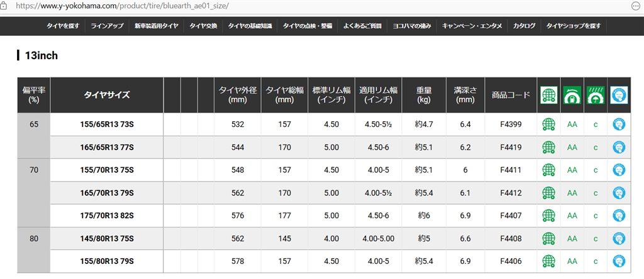Image resolution: width=644 pixels, height=279 pixels.
Task: Open the ラインアップ menu item
Action: pos(107,26)
